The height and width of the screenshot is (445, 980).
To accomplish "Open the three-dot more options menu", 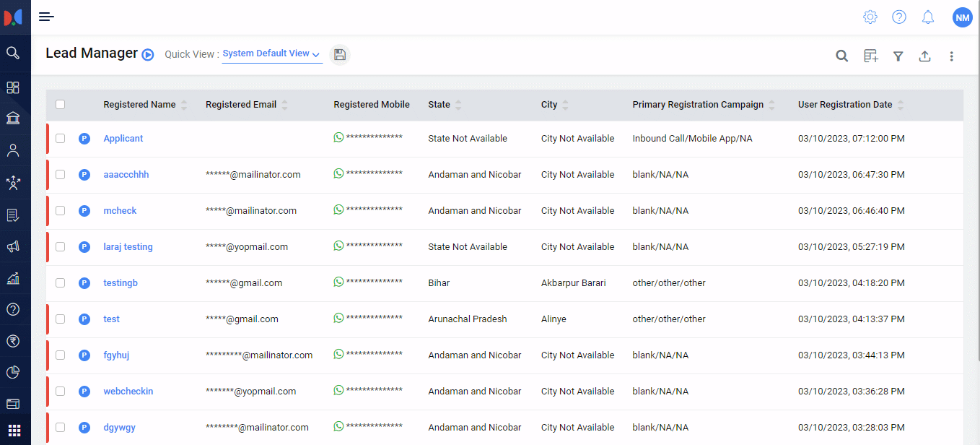I will click(952, 56).
